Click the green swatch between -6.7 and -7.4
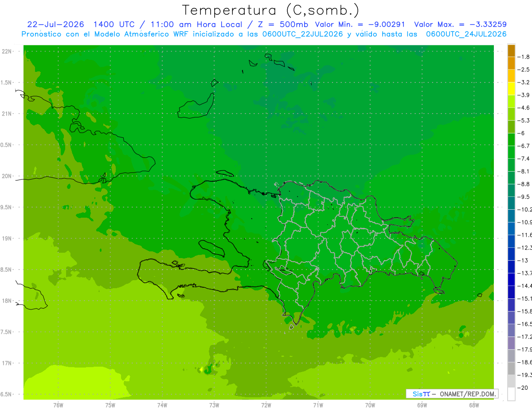 click(x=511, y=152)
